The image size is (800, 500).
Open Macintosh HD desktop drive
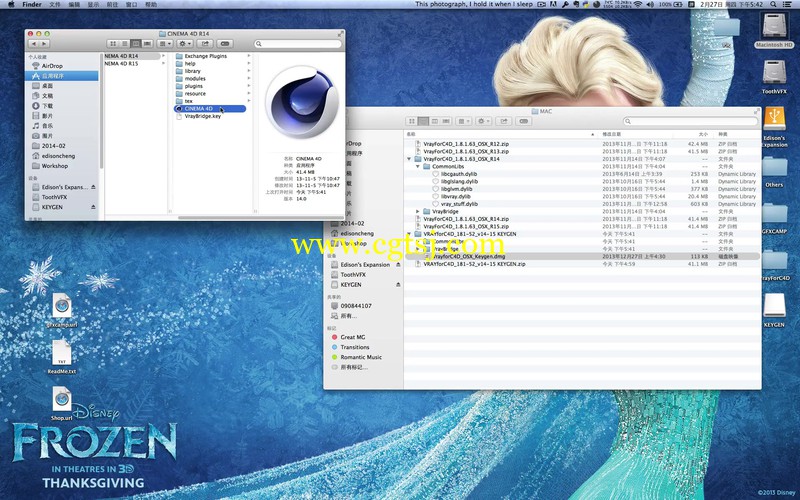[x=774, y=30]
